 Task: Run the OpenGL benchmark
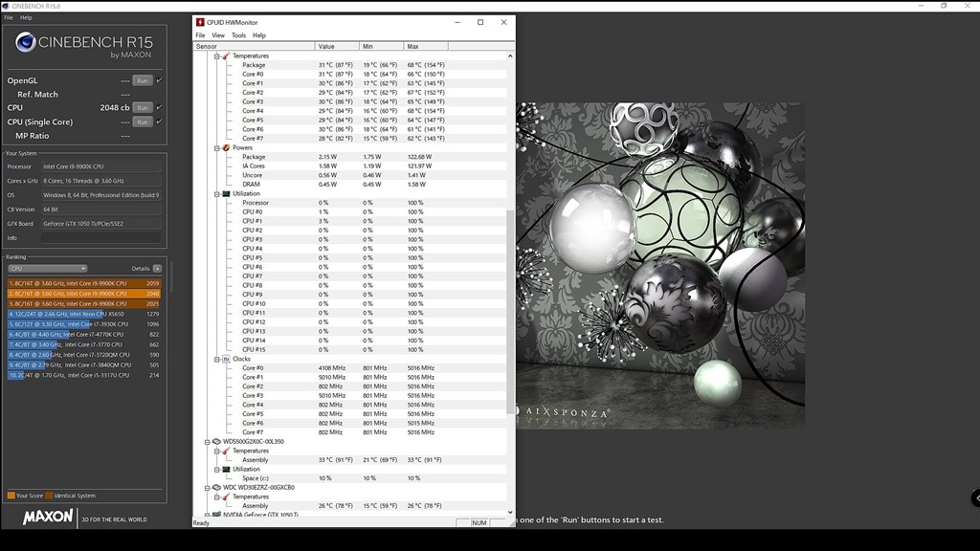143,80
